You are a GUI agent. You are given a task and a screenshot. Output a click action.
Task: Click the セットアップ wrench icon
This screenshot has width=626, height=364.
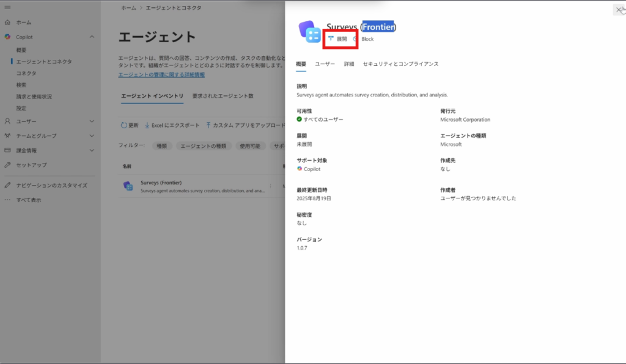coord(7,165)
